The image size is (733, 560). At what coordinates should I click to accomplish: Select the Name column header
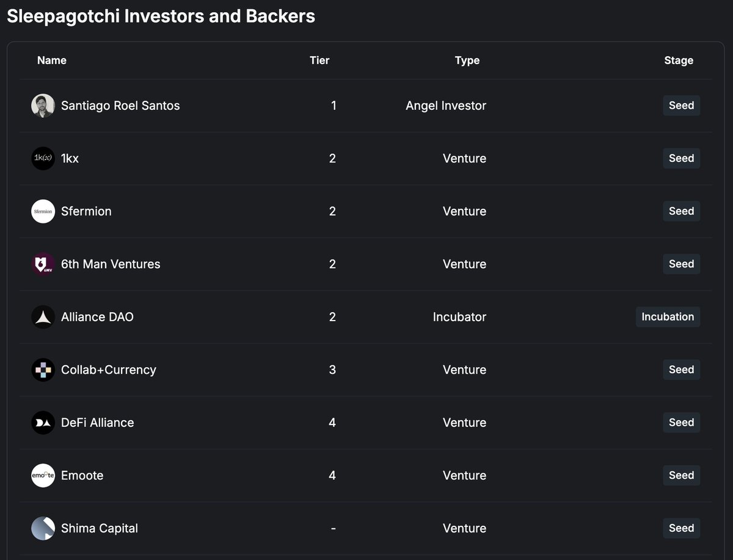(52, 60)
